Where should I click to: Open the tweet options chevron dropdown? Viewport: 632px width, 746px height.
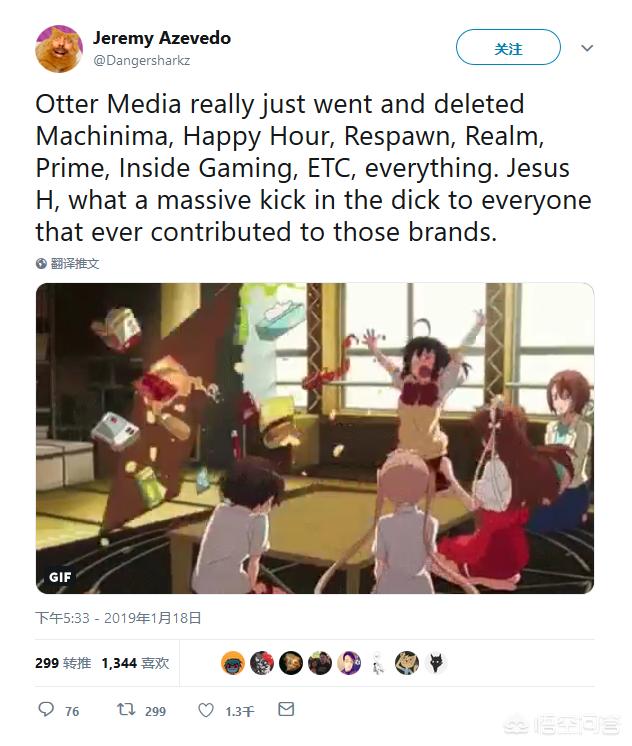coord(587,48)
